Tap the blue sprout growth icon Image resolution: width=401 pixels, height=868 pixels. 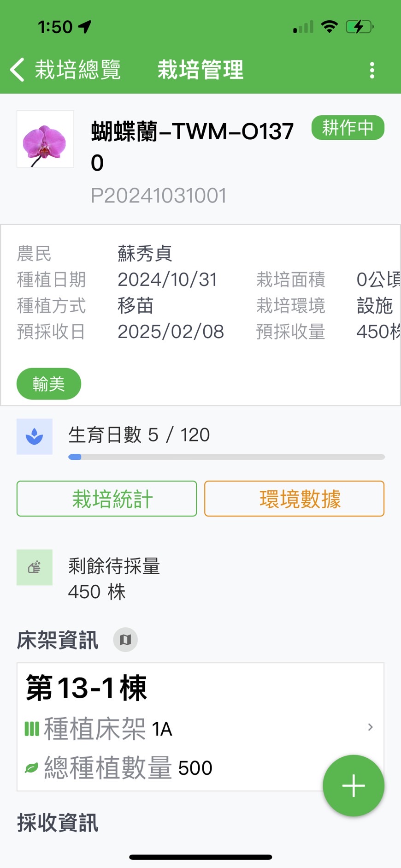[35, 436]
